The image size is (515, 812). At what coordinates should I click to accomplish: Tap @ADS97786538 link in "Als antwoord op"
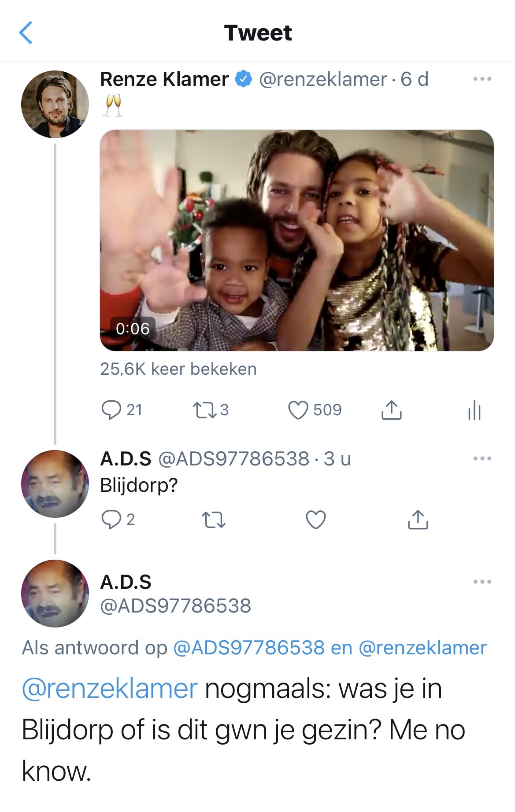pyautogui.click(x=248, y=648)
